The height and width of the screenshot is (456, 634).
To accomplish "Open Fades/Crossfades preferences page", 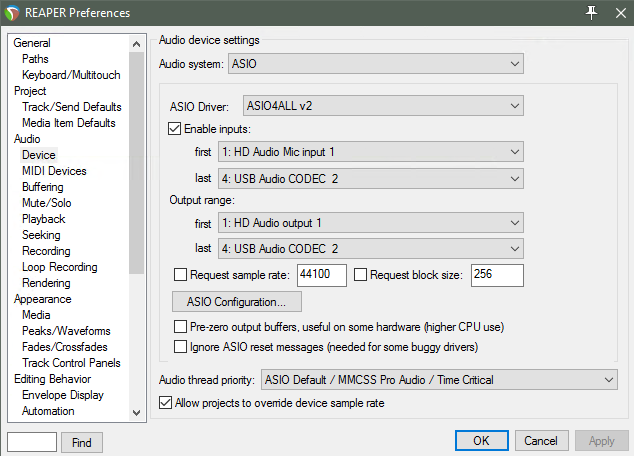I will pos(65,347).
